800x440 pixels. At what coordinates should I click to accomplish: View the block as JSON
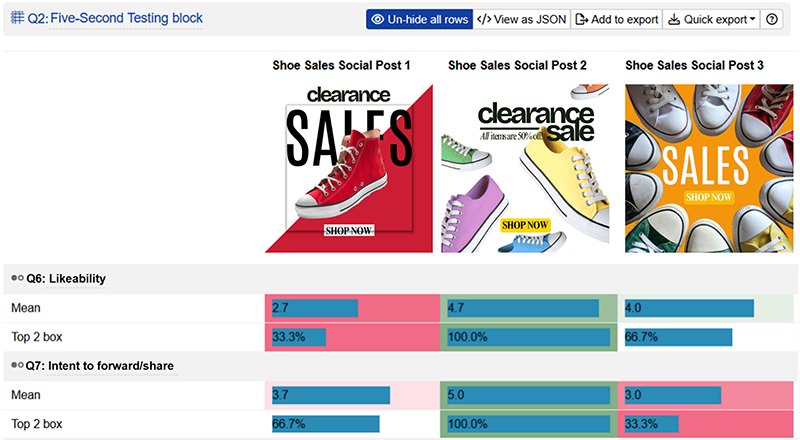click(x=521, y=19)
